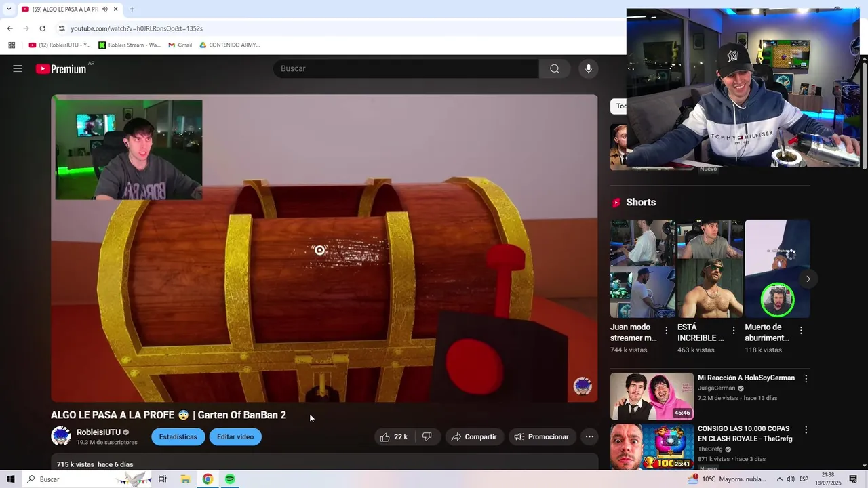868x488 pixels.
Task: Open Robleis Stream Kick bookmark
Action: click(130, 45)
